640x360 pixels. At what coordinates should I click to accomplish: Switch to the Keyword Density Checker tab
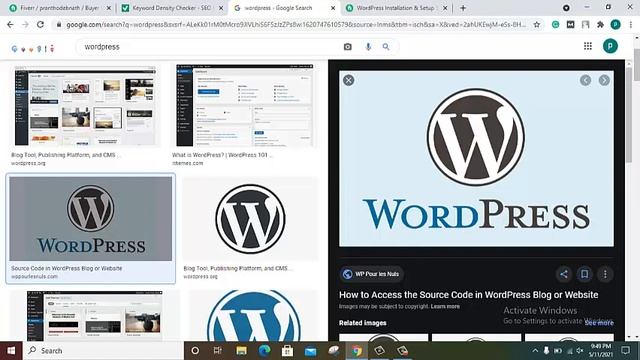click(171, 8)
